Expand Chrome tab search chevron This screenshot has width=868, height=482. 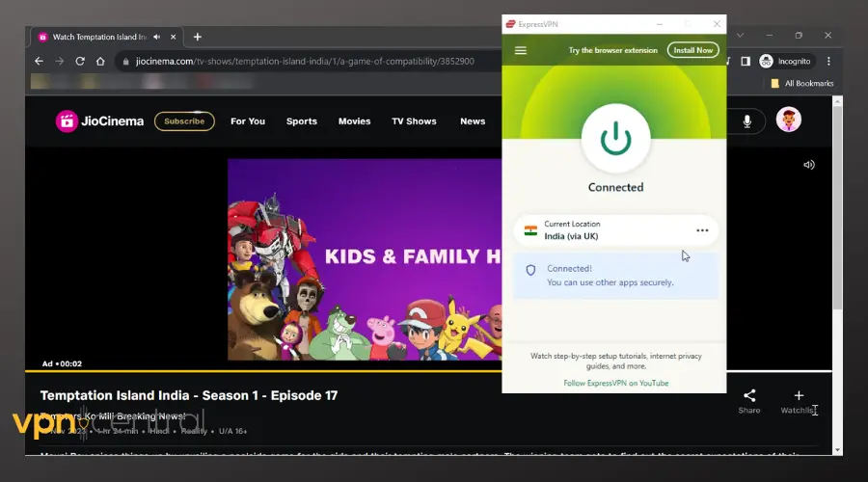point(740,36)
